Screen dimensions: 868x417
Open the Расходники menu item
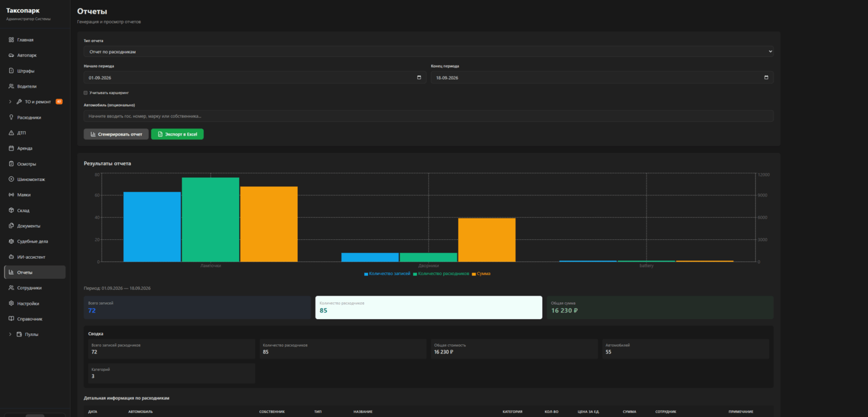coord(35,117)
